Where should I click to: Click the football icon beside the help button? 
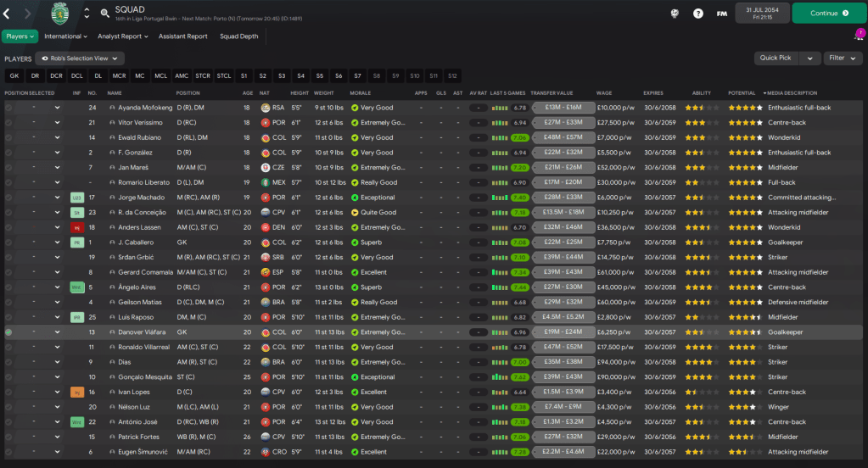pos(674,14)
